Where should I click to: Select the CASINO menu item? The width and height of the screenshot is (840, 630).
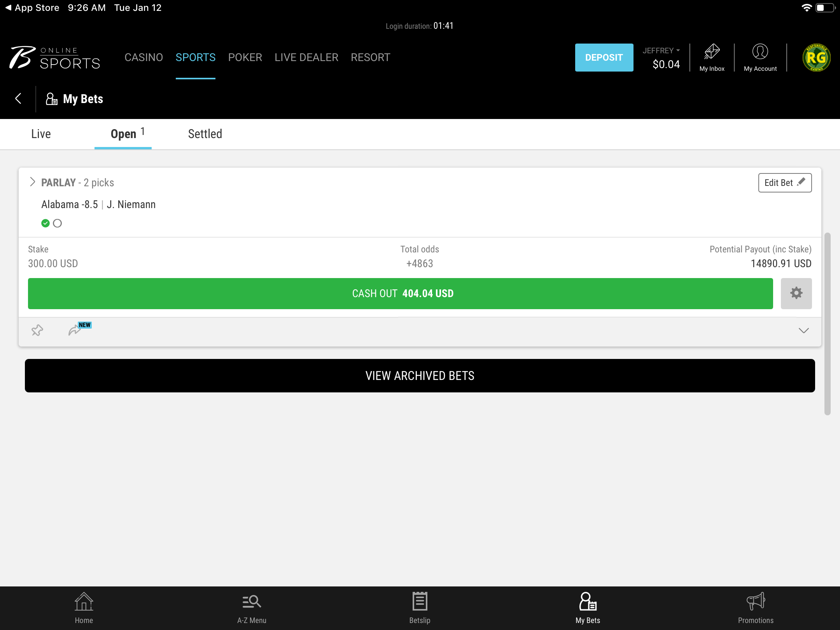[143, 58]
